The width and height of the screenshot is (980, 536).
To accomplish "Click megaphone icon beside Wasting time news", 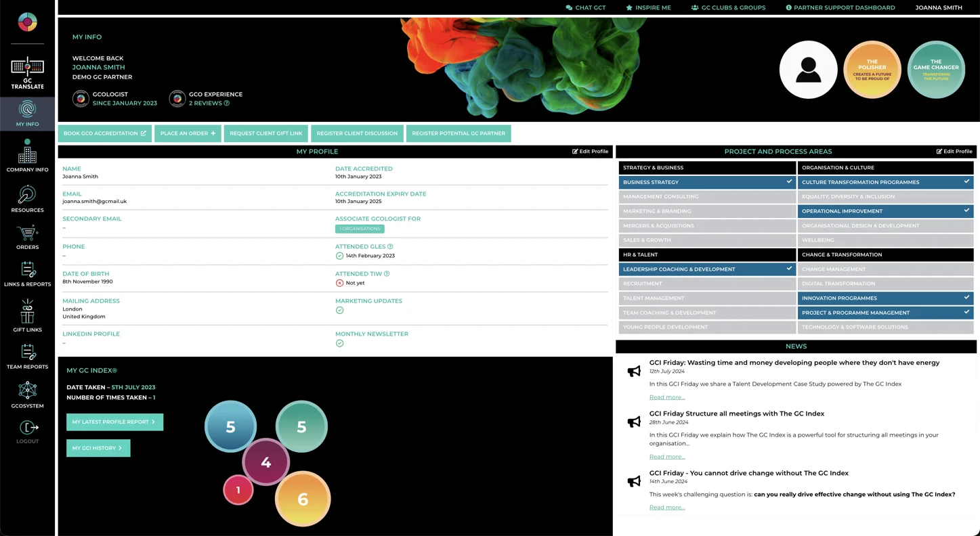I will [x=634, y=371].
